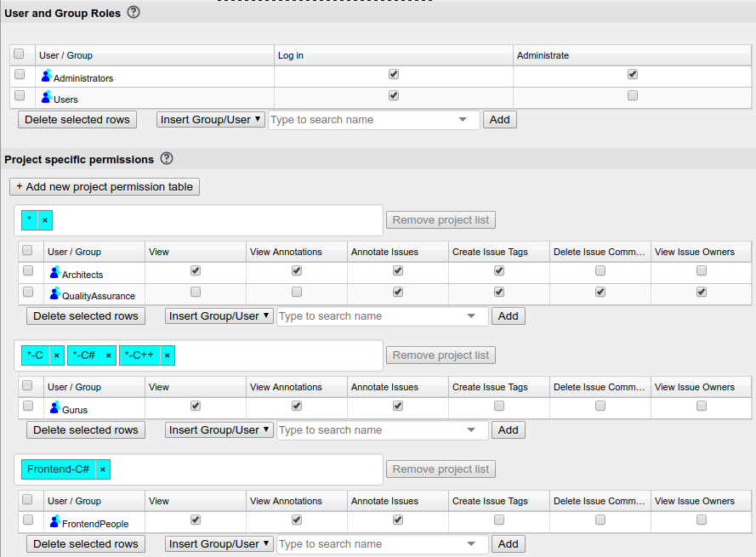Viewport: 756px width, 557px height.
Task: Uncheck View Annotations for Architects
Action: [x=297, y=270]
